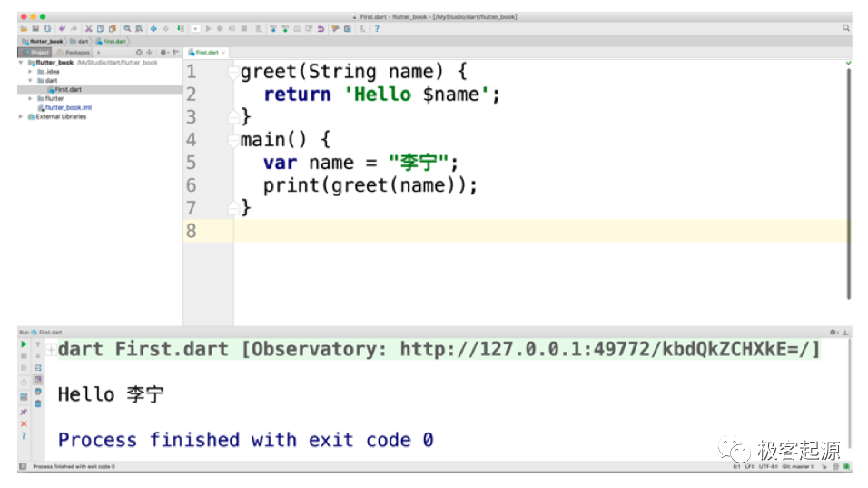Click the Search Everywhere magnifier icon
Viewport: 868px width, 488px height.
846,28
